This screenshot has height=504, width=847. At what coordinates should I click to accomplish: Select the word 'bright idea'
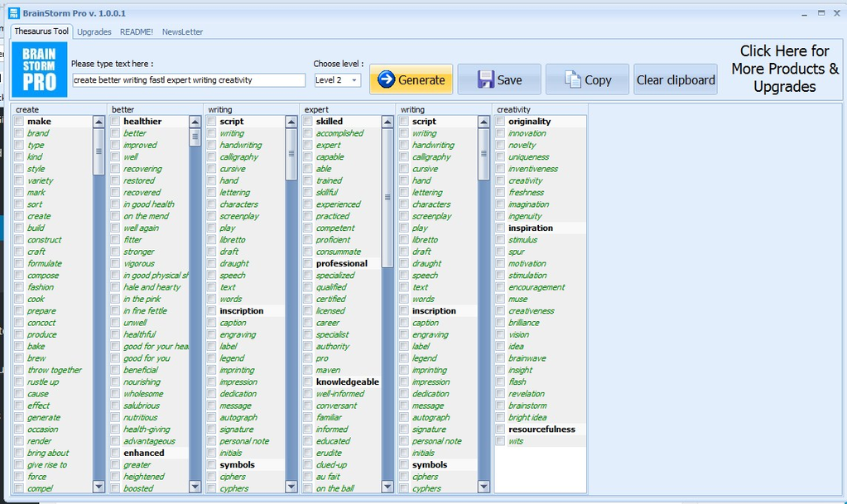527,417
